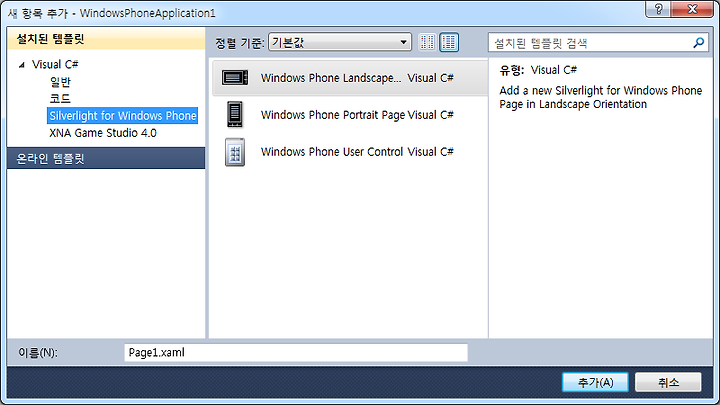Select the 일반 category
Screen dimensions: 720x405
click(x=60, y=82)
